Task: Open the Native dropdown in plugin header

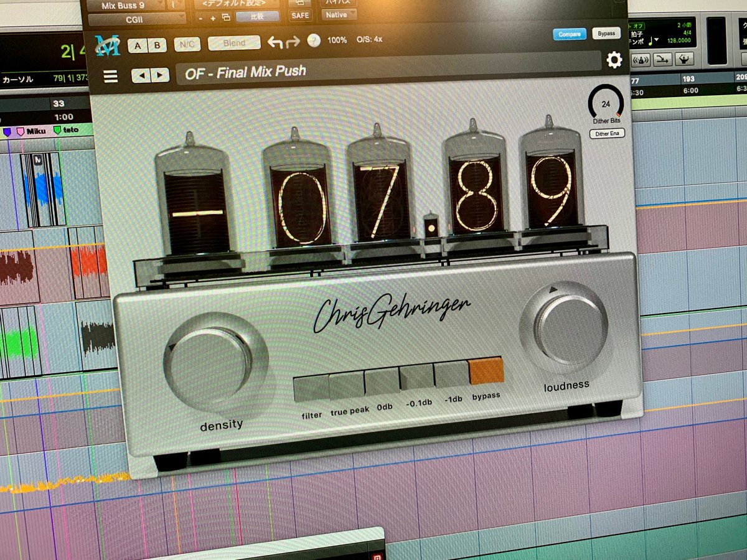Action: tap(339, 14)
